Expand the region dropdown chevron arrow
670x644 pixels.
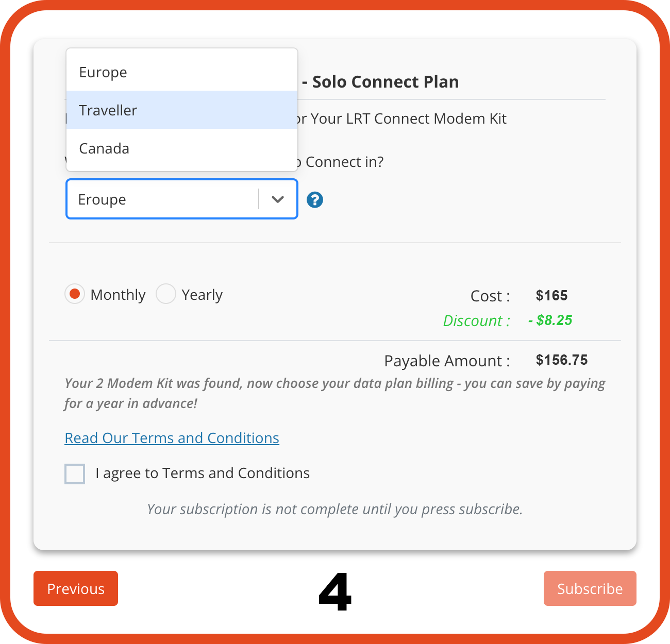click(278, 199)
